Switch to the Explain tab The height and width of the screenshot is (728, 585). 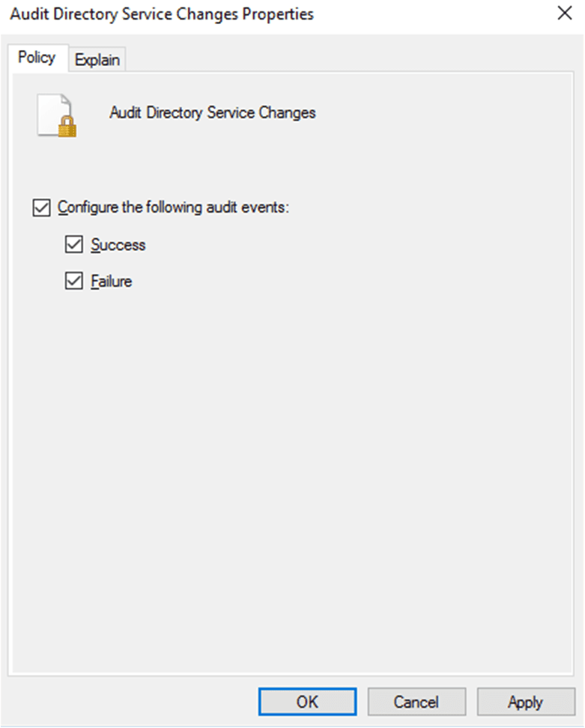[97, 60]
